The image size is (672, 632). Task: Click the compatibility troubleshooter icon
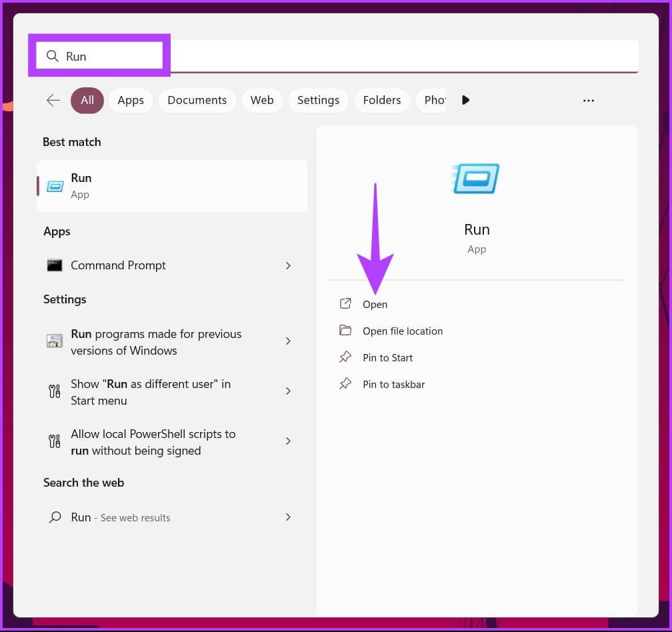(x=55, y=341)
